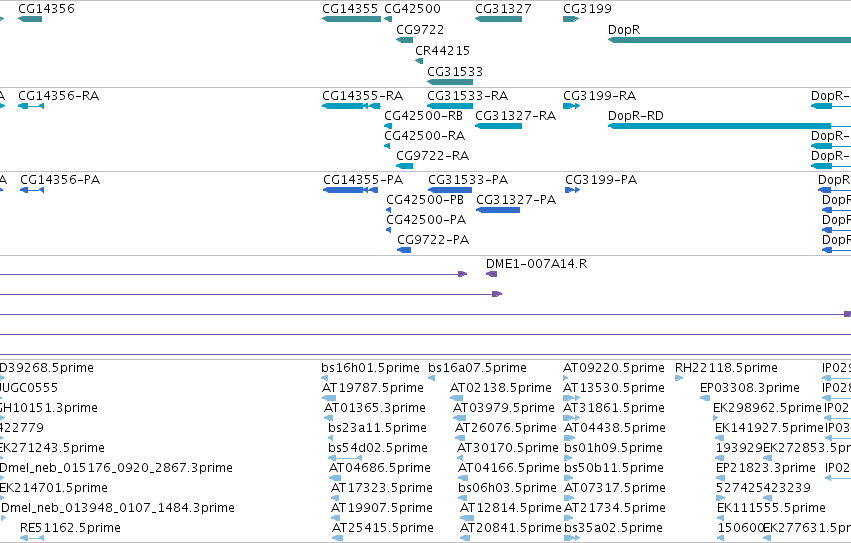Open the AT09220.5prime EST label
851x543 pixels.
(614, 368)
